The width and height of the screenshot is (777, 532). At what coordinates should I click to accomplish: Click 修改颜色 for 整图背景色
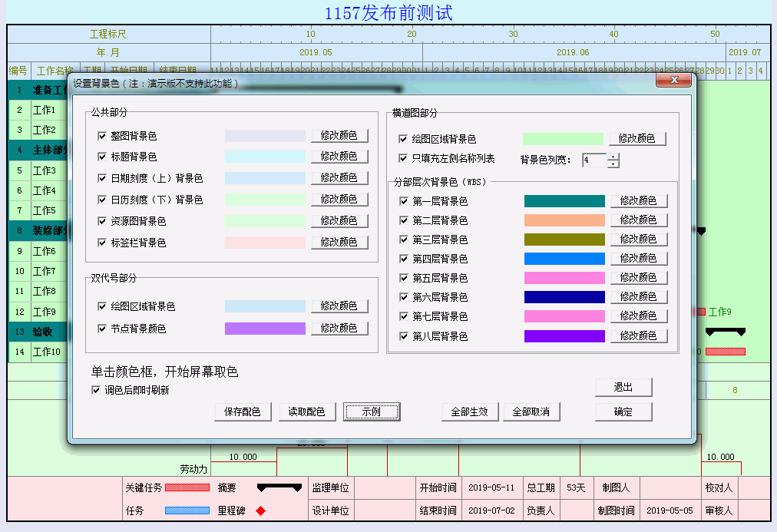pyautogui.click(x=339, y=135)
